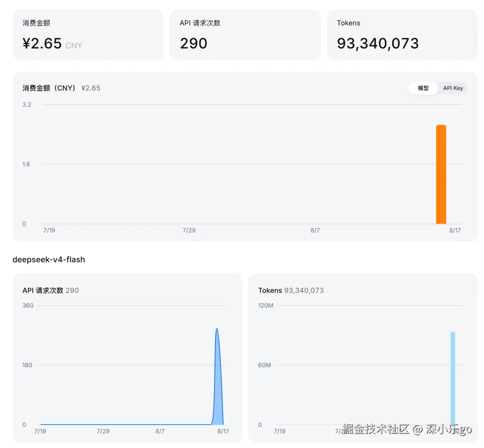Click the 消费金额 card label
The image size is (484, 448).
pos(36,23)
